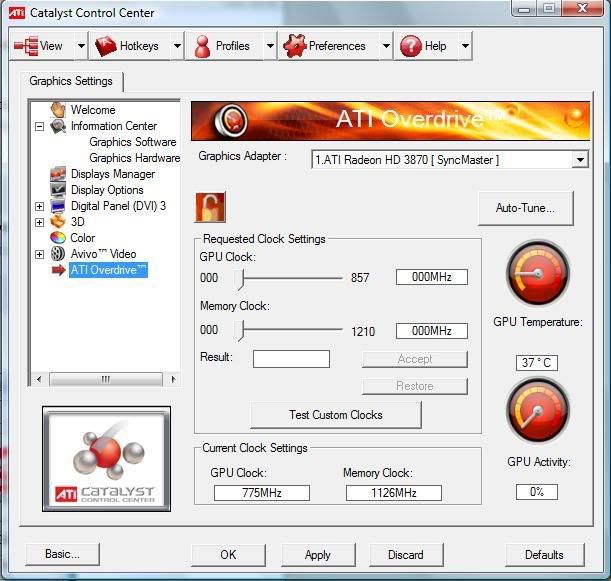
Task: Click the Discard button
Action: pyautogui.click(x=406, y=555)
